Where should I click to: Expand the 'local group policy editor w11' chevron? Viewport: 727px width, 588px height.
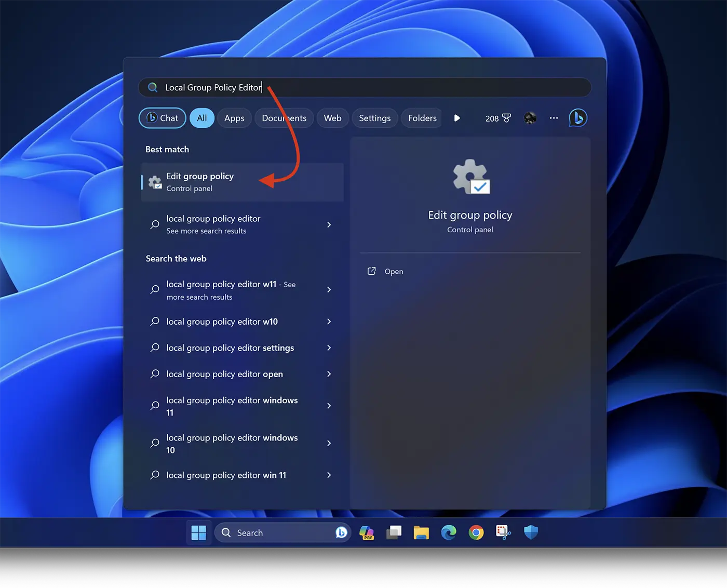[x=329, y=290]
